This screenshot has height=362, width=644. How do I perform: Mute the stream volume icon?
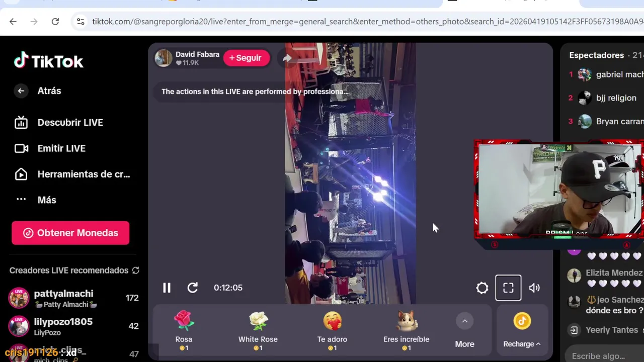pyautogui.click(x=534, y=288)
